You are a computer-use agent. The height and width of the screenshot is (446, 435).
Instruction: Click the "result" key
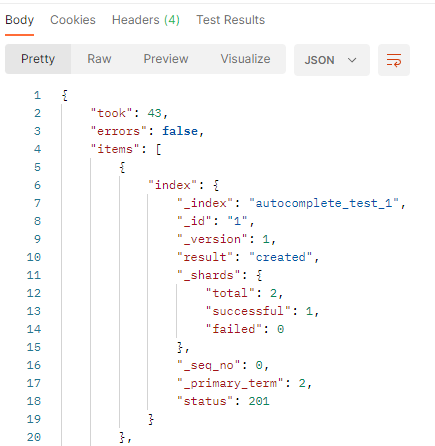click(205, 257)
